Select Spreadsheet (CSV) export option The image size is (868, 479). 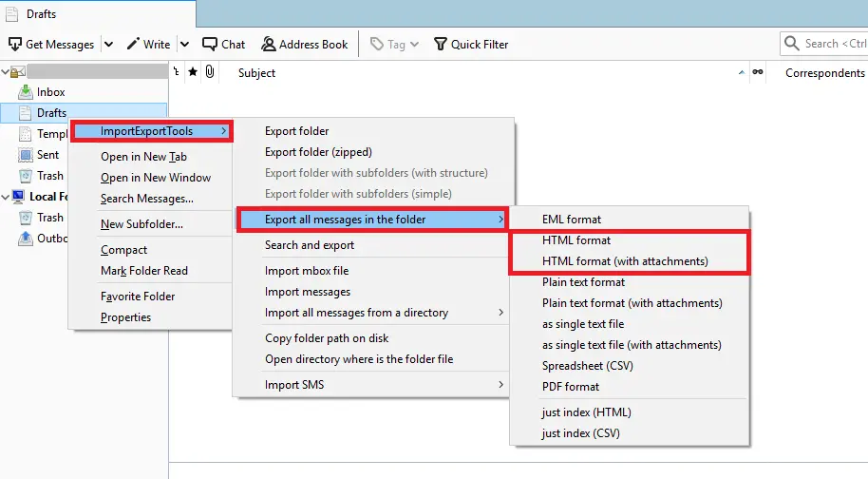click(x=587, y=366)
